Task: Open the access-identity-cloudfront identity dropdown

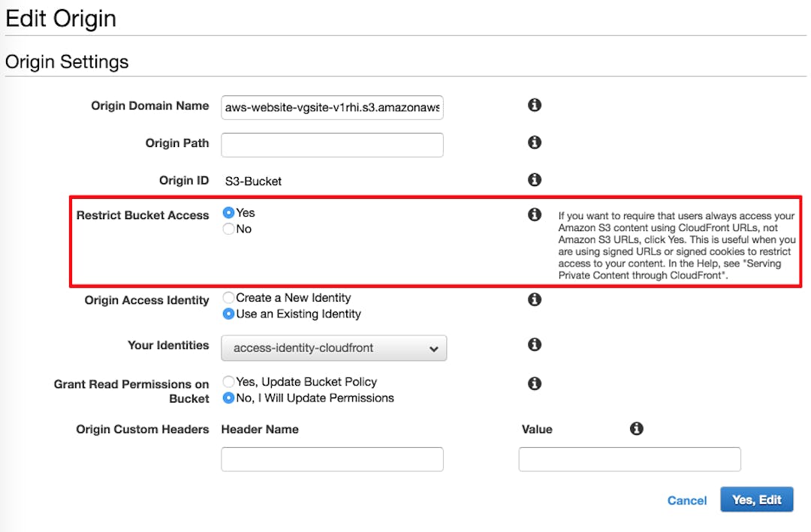Action: (333, 348)
